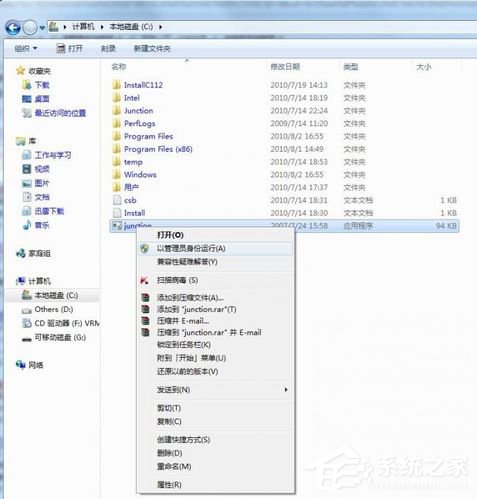This screenshot has height=499, width=477.
Task: Select the InstallC112 folder icon
Action: [x=117, y=85]
